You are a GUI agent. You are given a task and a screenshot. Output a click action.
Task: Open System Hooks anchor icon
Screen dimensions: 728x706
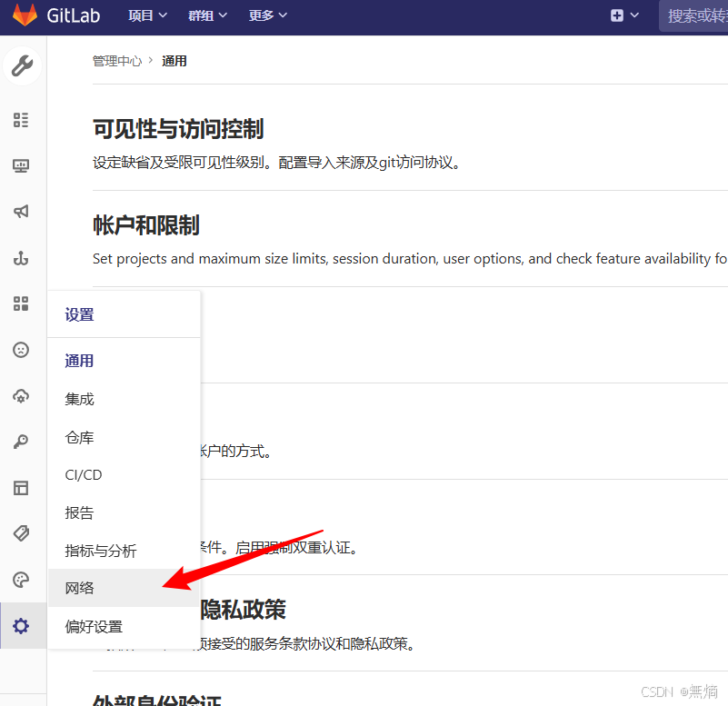[21, 258]
